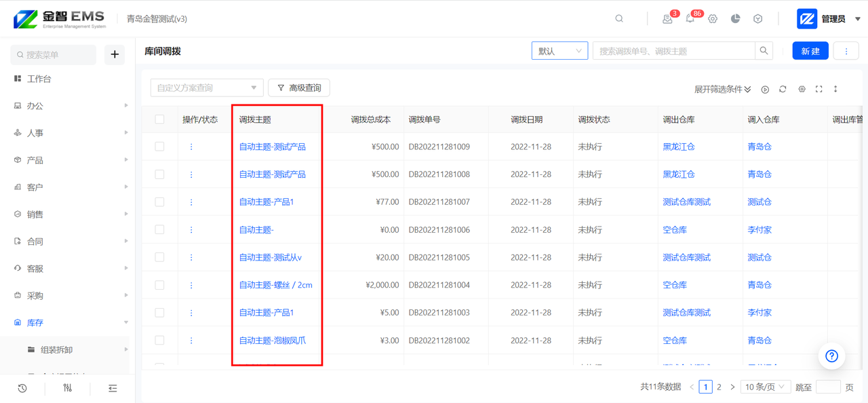Open the notification bell with badge 86
Viewport: 868px width, 403px height.
tap(690, 19)
